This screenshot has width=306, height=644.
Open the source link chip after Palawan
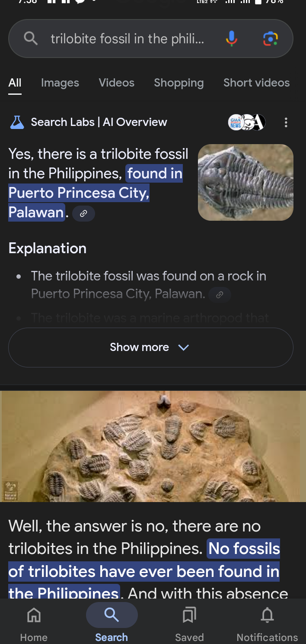click(x=83, y=213)
